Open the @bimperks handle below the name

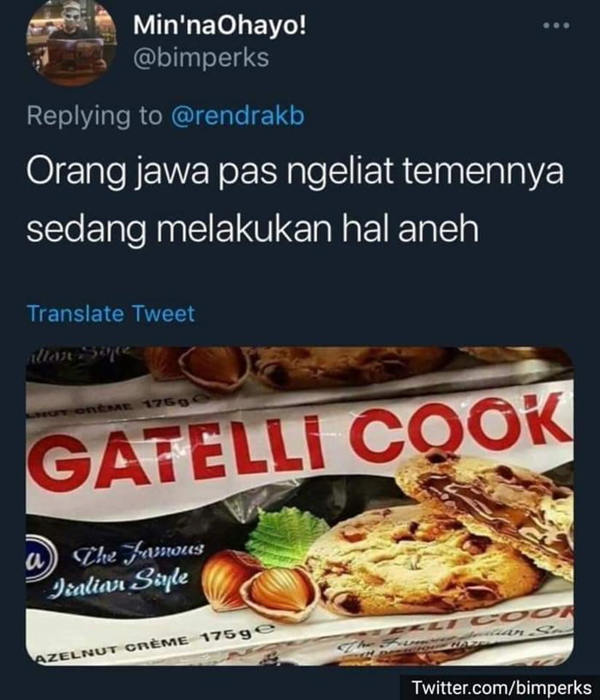[201, 58]
